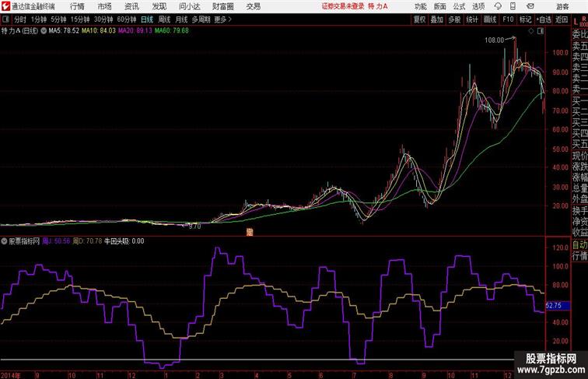Screen dimensions: 588x379
Task: Open the 公式 menu
Action: point(459,6)
